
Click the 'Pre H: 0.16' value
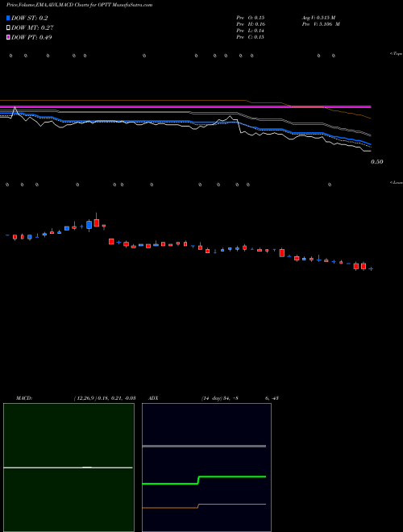pyautogui.click(x=251, y=24)
